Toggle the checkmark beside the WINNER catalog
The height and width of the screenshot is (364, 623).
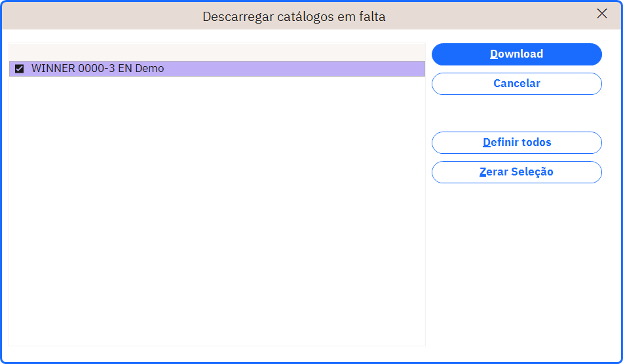(x=19, y=69)
